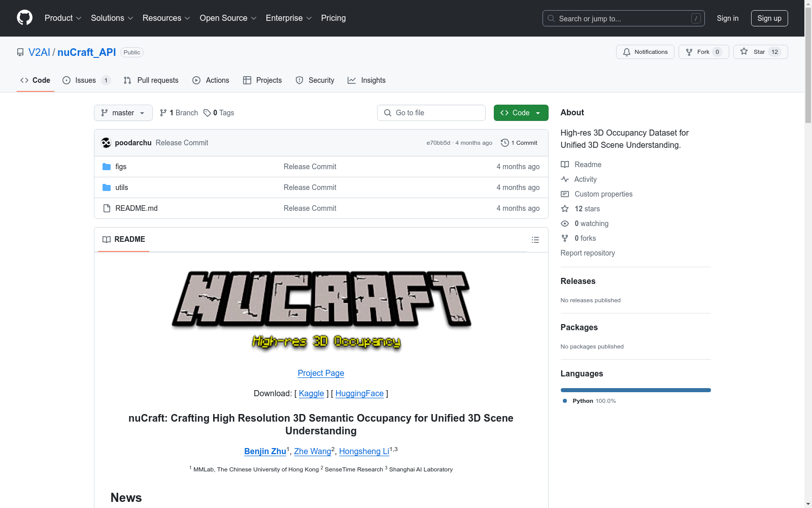Screen dimensions: 812x508
Task: Open the README outline list icon
Action: (535, 240)
